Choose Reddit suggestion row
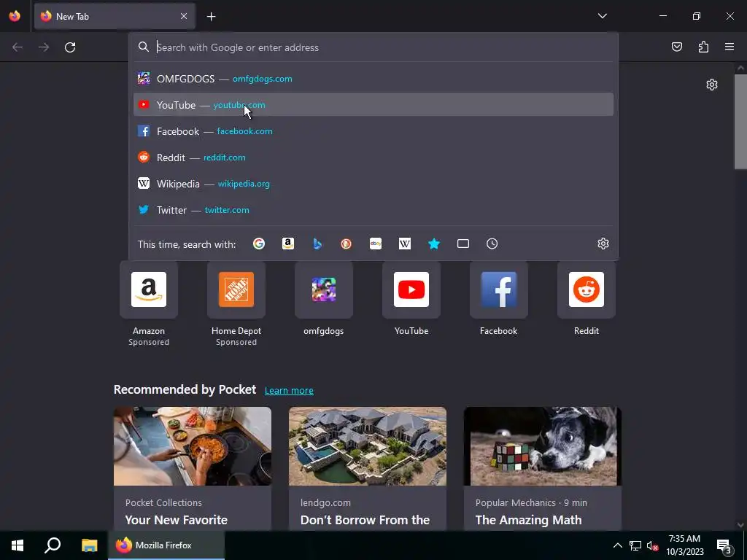This screenshot has width=747, height=560. pos(373,157)
